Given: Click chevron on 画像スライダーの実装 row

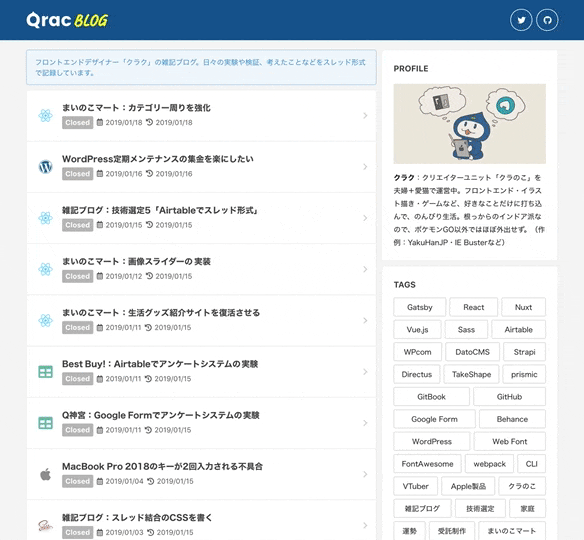Looking at the screenshot, I should coord(365,269).
